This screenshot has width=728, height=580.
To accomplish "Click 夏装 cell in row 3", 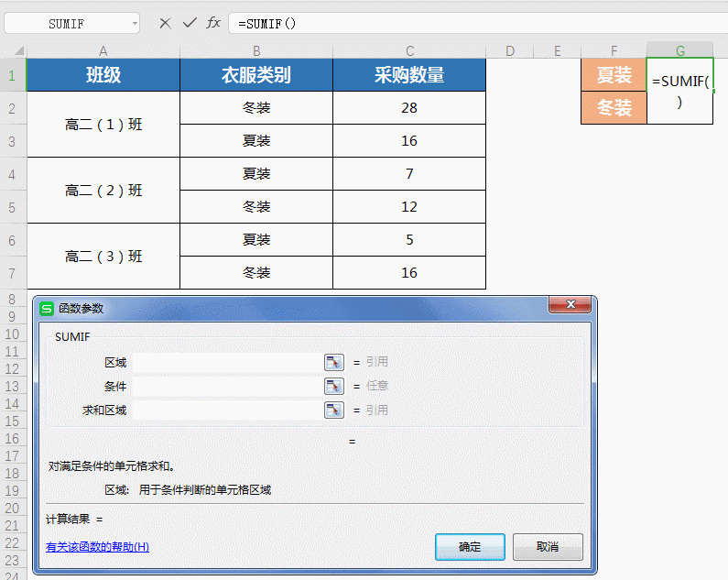I will (256, 141).
